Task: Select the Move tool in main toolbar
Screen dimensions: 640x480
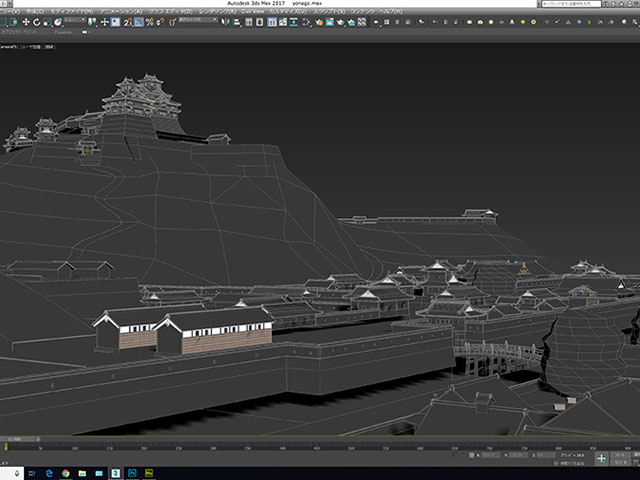Action: coord(25,21)
